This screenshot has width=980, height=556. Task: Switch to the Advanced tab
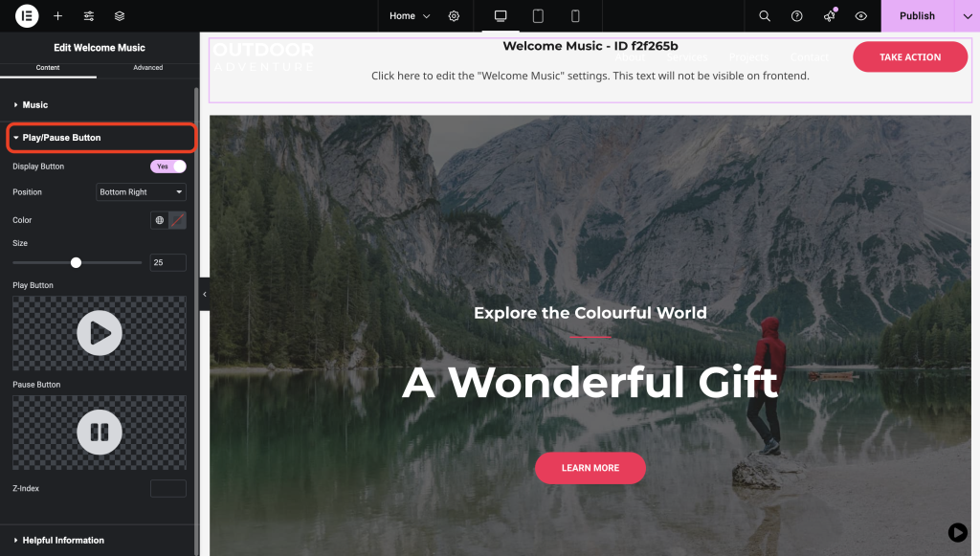(x=148, y=68)
